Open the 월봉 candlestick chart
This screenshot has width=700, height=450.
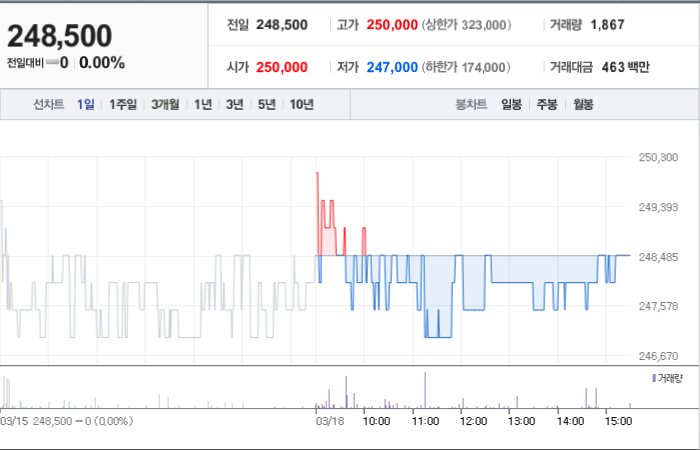click(x=583, y=104)
